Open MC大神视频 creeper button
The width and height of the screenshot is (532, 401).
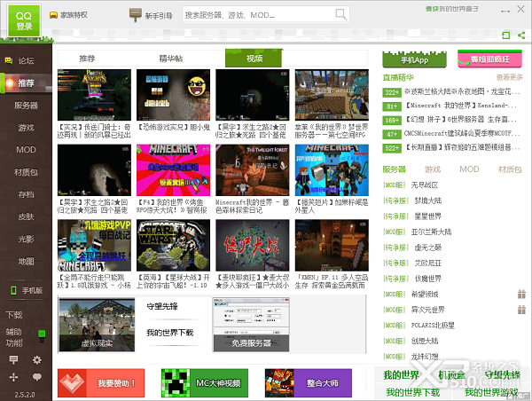pos(205,383)
